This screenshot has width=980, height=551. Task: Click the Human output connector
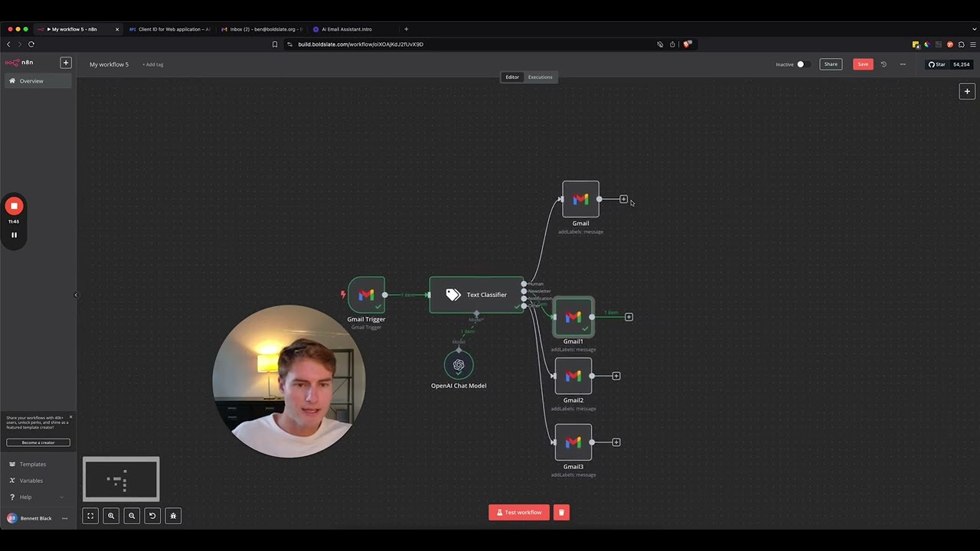click(524, 284)
